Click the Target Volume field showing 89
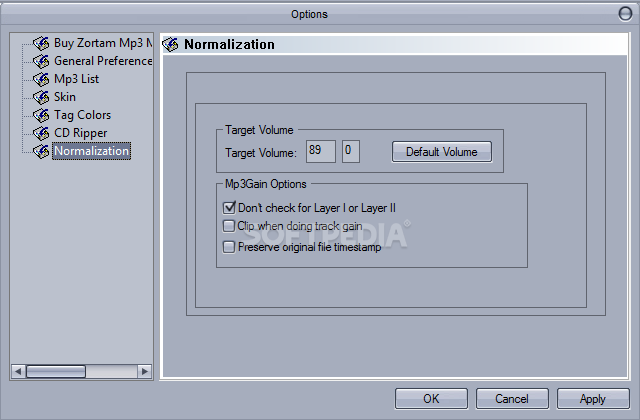The height and width of the screenshot is (420, 640). [321, 151]
